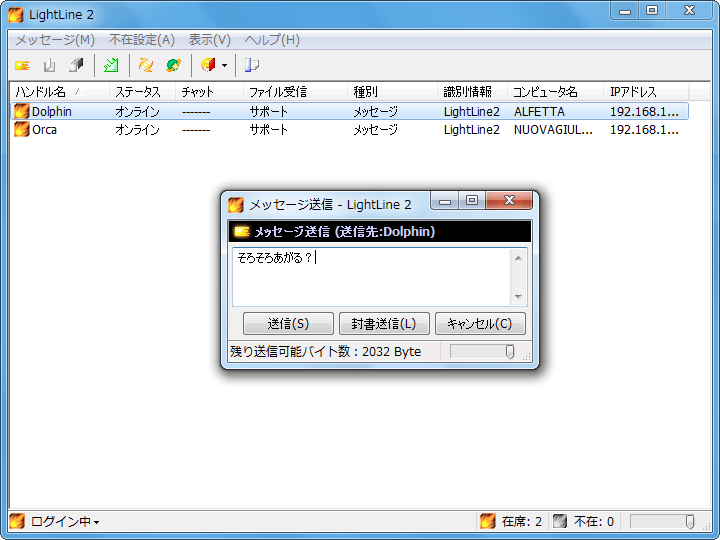Screen dimensions: 720x540
Task: Click the dark gray cube toolbar icon
Action: [x=76, y=65]
